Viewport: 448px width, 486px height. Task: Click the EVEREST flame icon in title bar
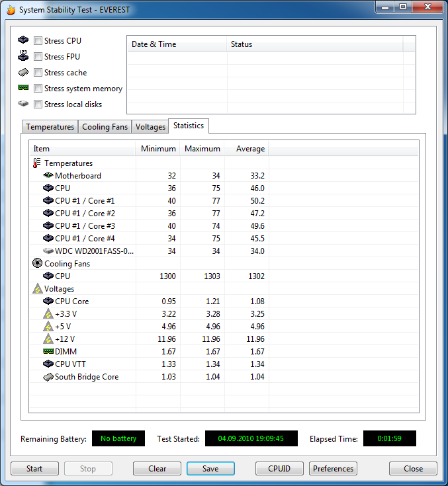10,10
